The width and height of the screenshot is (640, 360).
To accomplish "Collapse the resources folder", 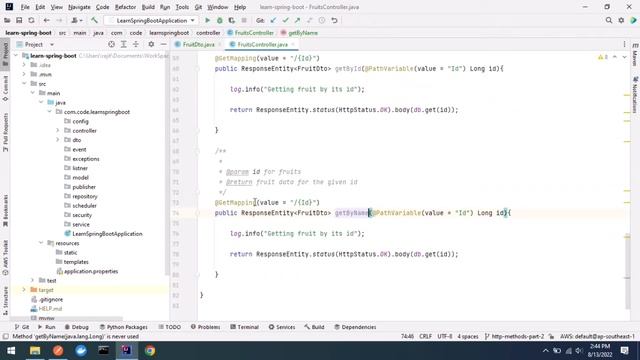I will pyautogui.click(x=41, y=243).
